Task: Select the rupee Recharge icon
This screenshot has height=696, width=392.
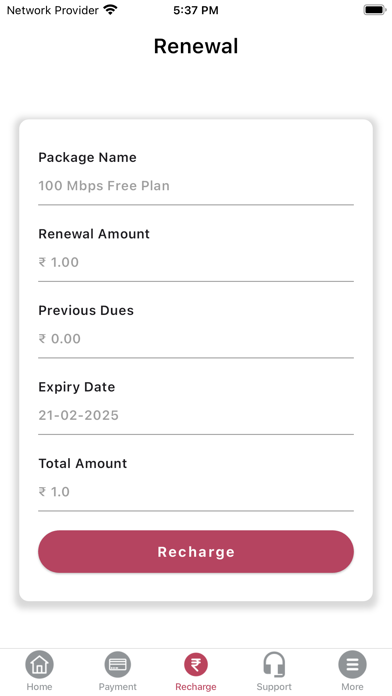Action: (196, 664)
